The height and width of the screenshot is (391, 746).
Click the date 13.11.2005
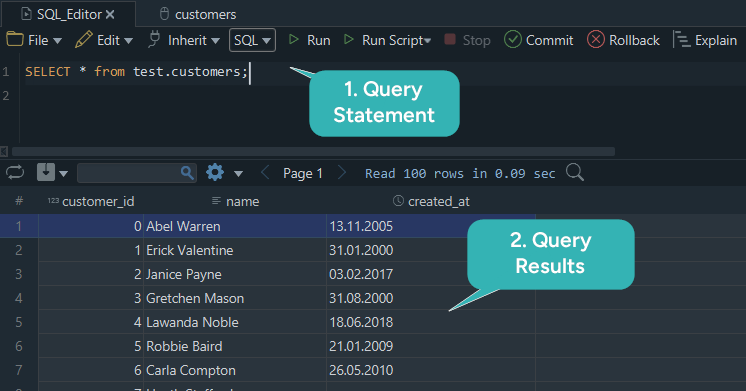pyautogui.click(x=361, y=226)
